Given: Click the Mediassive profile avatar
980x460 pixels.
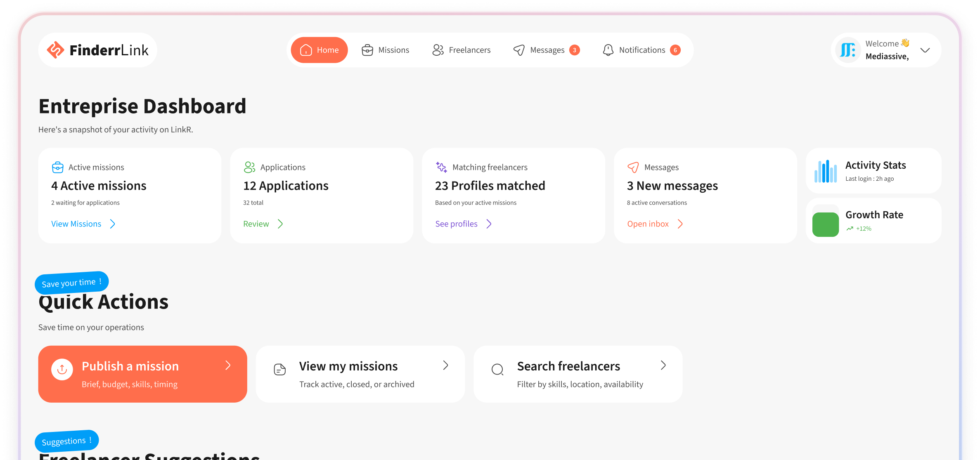Looking at the screenshot, I should point(848,50).
